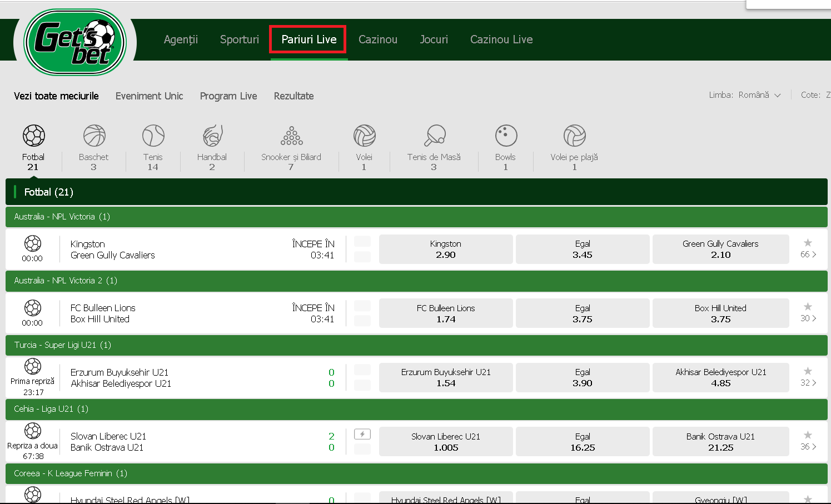Bet on Kingston at odds 2.90
The image size is (831, 504).
pos(446,249)
